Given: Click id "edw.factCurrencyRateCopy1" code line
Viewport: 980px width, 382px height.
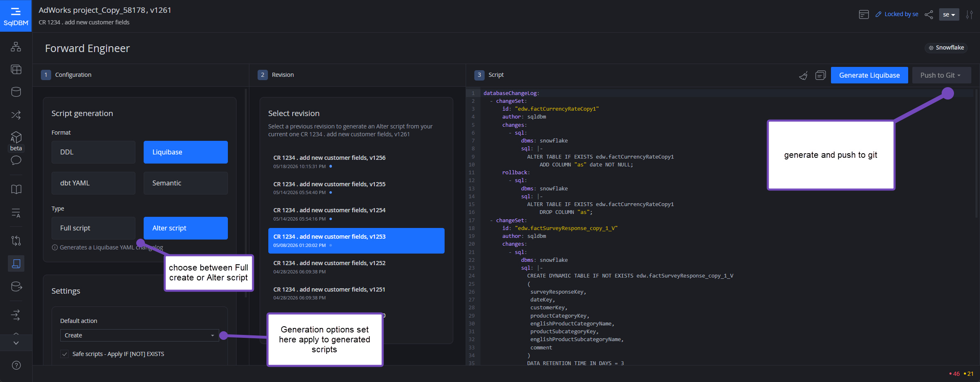Looking at the screenshot, I should [x=550, y=109].
